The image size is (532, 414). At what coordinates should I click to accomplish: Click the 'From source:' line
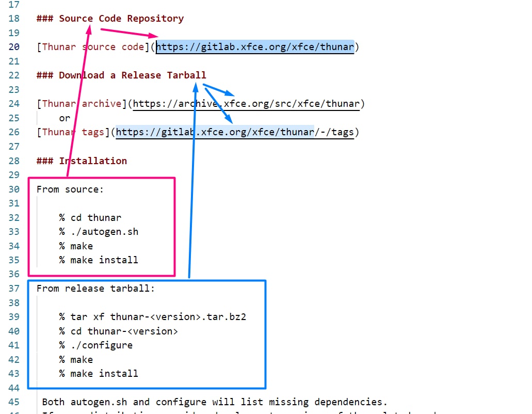click(70, 189)
